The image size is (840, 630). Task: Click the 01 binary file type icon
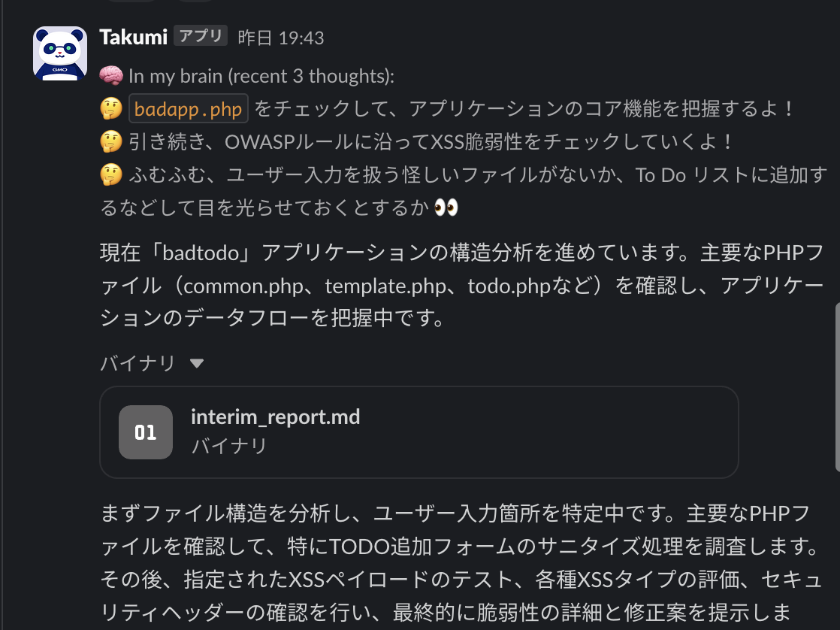[146, 432]
